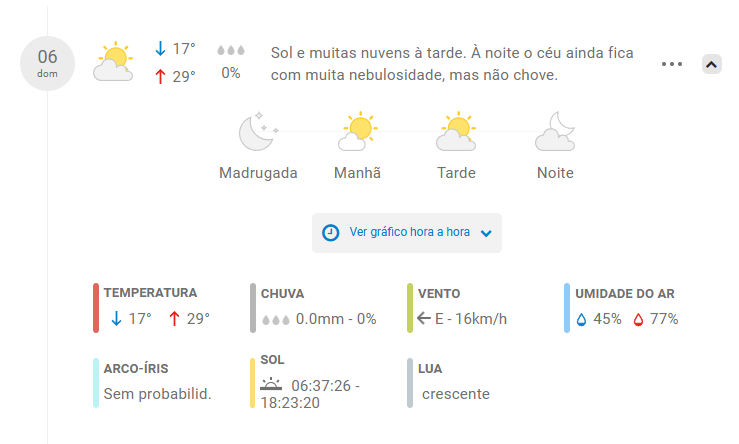Image resolution: width=739 pixels, height=444 pixels.
Task: Expand the Ver gráfico hora a hora dropdown arrow
Action: click(486, 233)
